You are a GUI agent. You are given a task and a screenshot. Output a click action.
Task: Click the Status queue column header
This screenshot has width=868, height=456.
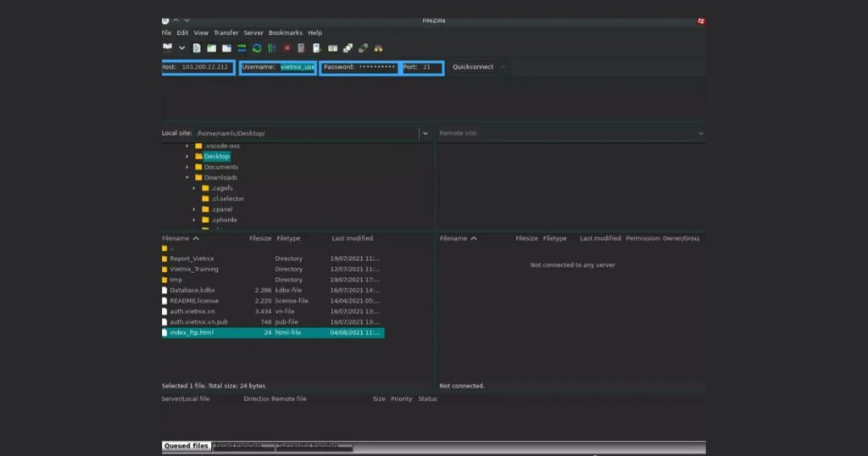(427, 399)
